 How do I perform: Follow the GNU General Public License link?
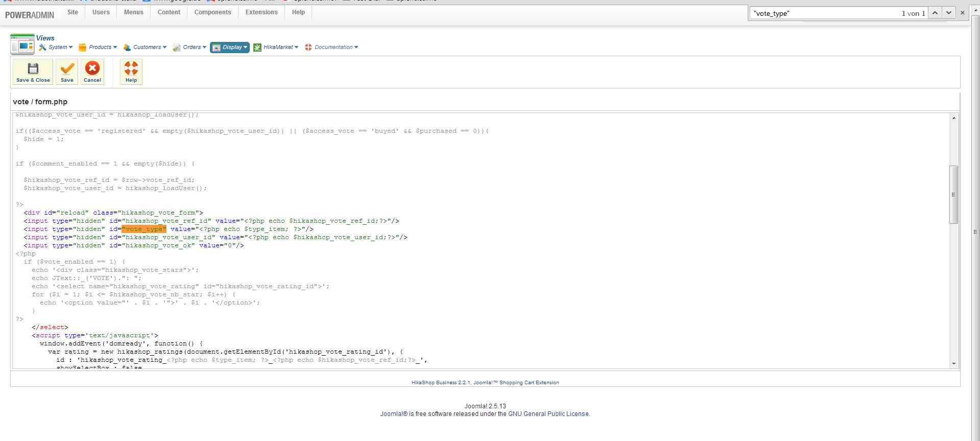[x=548, y=414]
